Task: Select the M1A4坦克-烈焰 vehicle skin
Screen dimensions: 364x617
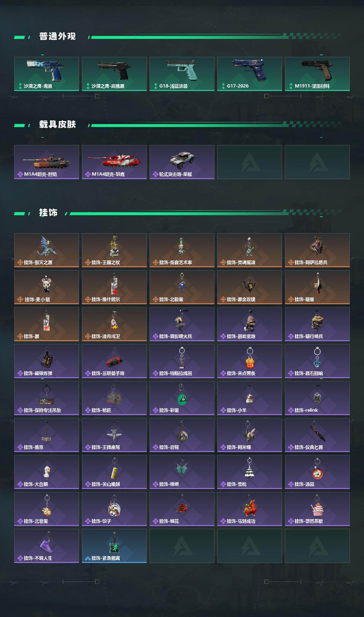Action: [x=47, y=162]
